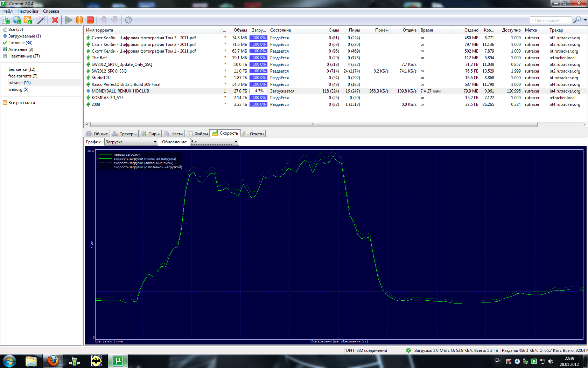Switch to the Общие tab
This screenshot has height=368, width=588.
pos(97,134)
